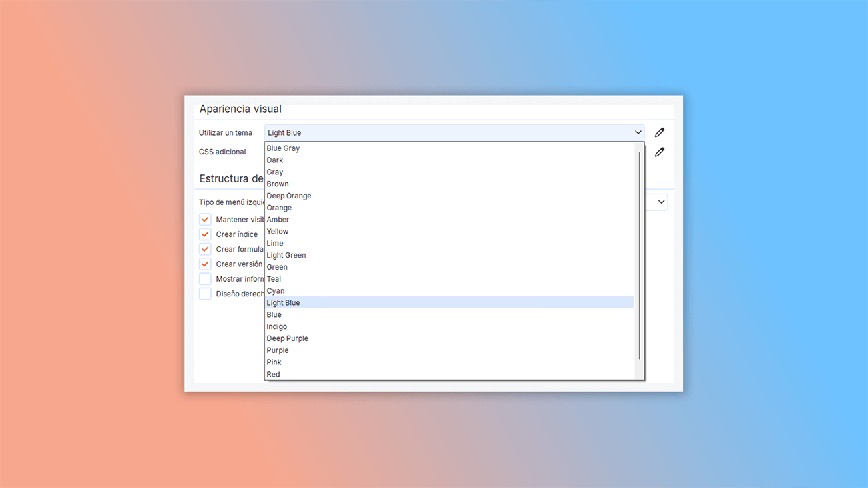Choose Indigo from the theme options

[276, 326]
